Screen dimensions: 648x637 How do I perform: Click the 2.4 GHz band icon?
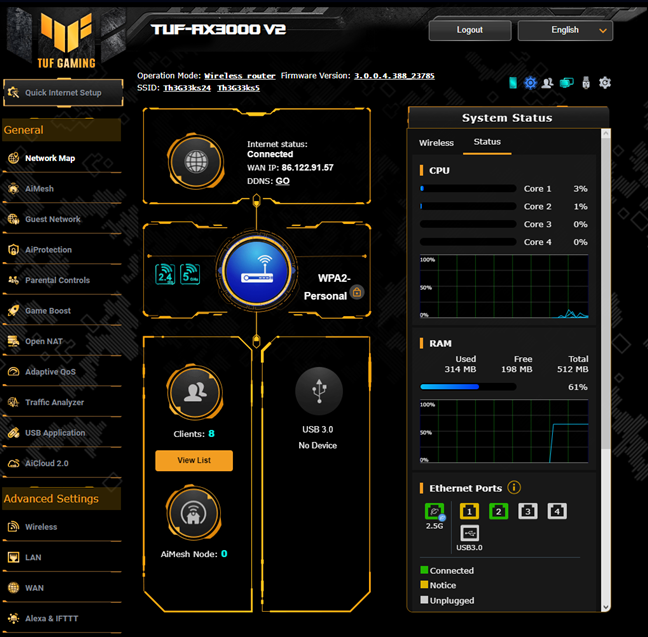[165, 274]
